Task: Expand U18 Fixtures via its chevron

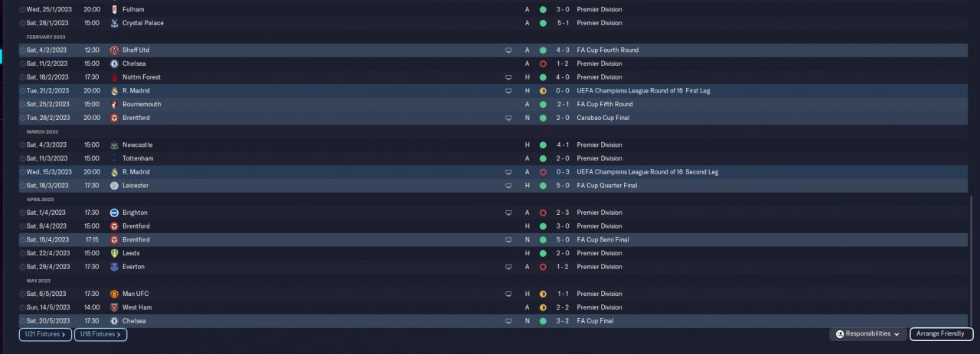Action: pos(119,334)
